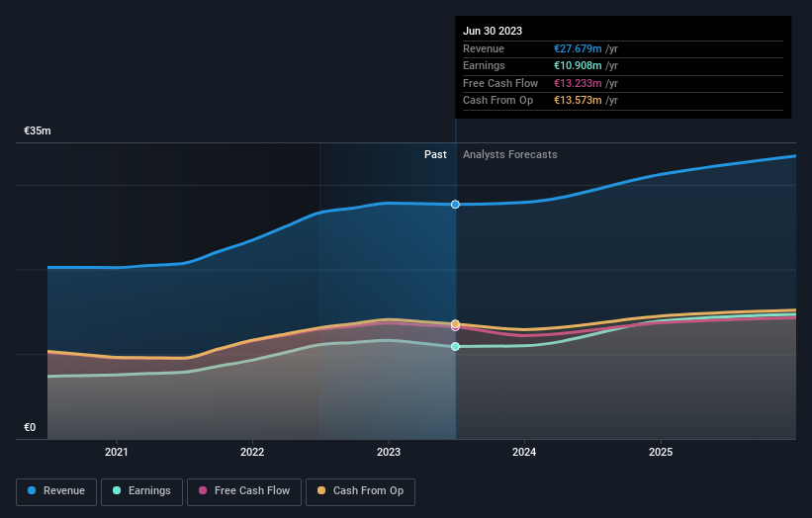Click the Cash From Op value €13.573m
Image resolution: width=812 pixels, height=518 pixels.
click(x=578, y=101)
